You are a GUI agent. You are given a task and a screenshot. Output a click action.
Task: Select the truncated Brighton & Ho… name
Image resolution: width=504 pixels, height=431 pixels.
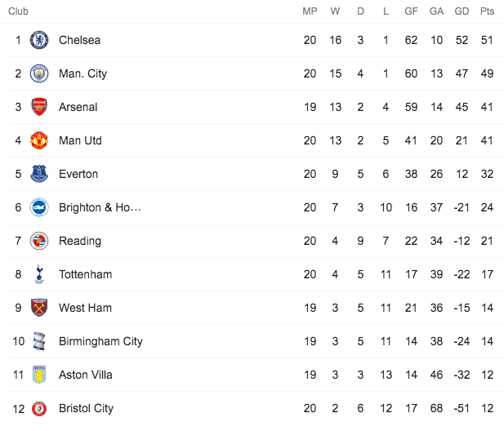100,207
